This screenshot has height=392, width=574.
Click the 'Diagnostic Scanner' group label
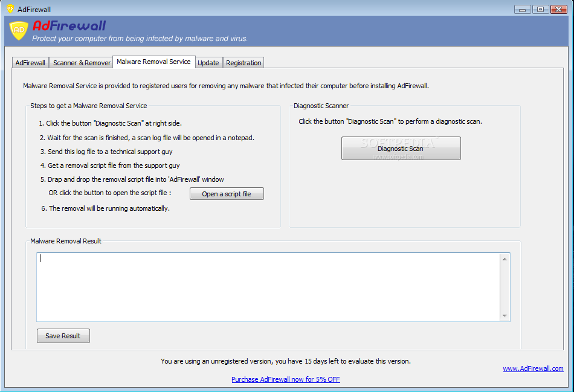pyautogui.click(x=321, y=106)
